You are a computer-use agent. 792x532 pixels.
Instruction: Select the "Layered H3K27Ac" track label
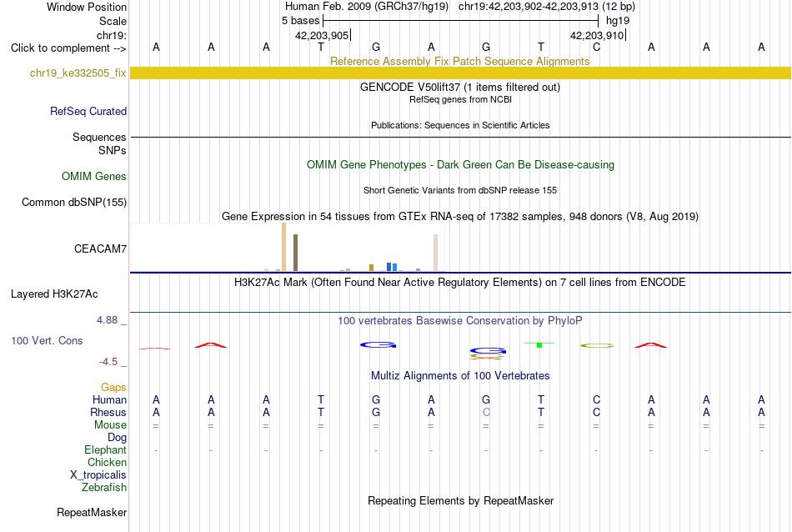tap(54, 294)
